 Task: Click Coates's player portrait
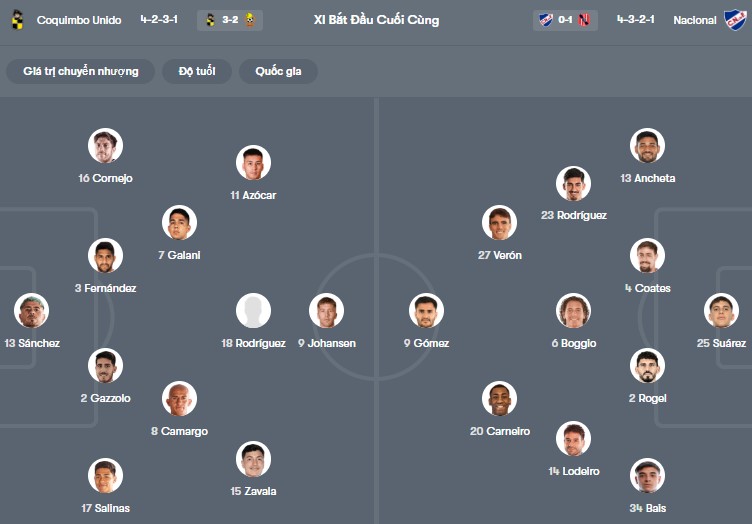(x=647, y=256)
